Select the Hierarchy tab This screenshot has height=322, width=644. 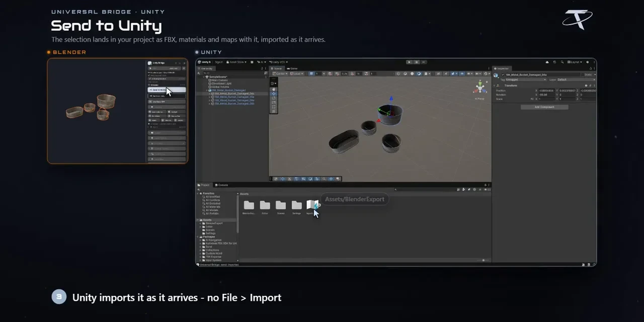pyautogui.click(x=205, y=68)
